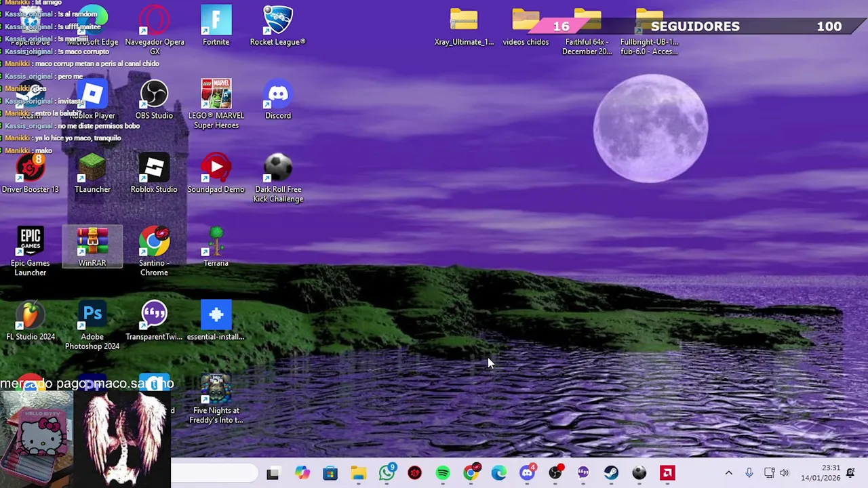Viewport: 868px width, 488px height.
Task: Select Dark Roll Free Kick Challenge icon
Action: click(278, 179)
